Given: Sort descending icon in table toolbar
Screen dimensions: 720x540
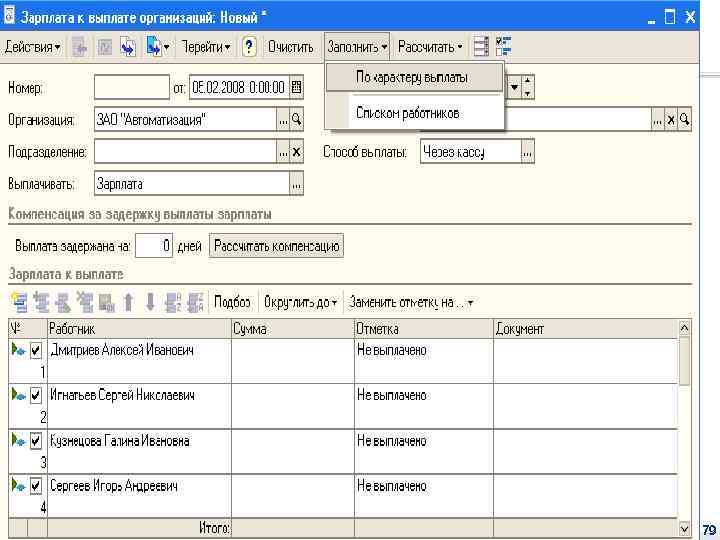Looking at the screenshot, I should click(195, 302).
